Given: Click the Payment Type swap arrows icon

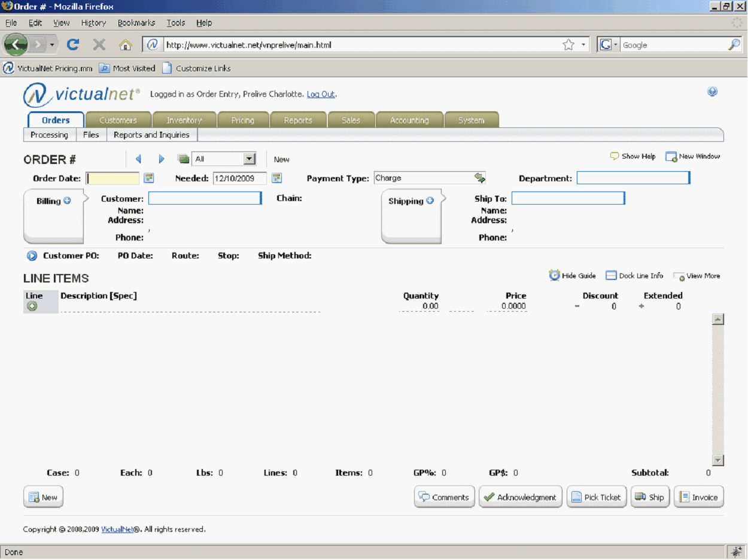Looking at the screenshot, I should tap(480, 178).
